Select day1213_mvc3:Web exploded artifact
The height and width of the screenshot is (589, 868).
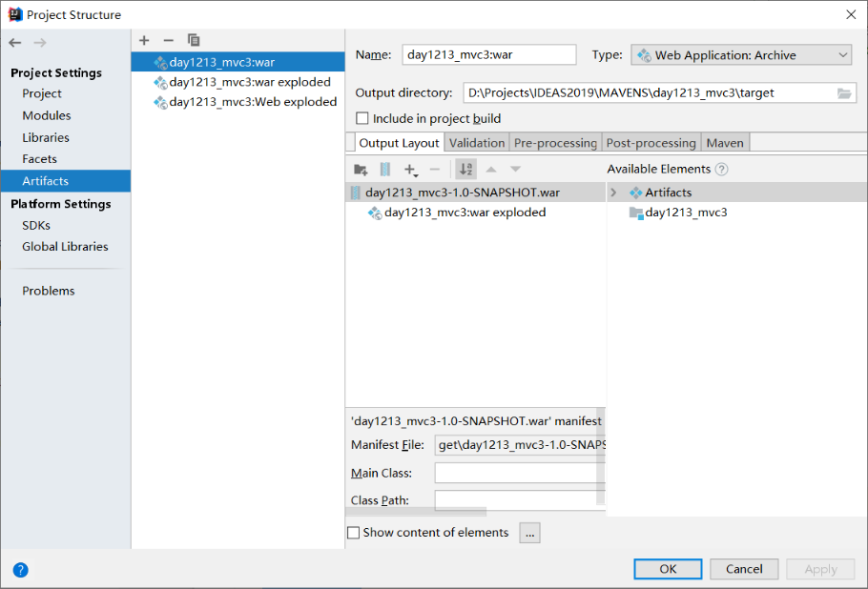(238, 102)
